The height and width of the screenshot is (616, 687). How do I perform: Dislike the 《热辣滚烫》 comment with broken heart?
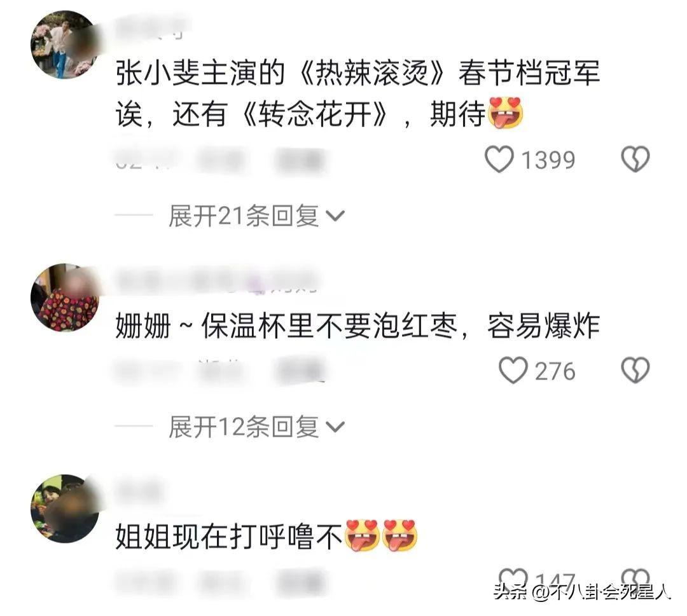pos(635,159)
